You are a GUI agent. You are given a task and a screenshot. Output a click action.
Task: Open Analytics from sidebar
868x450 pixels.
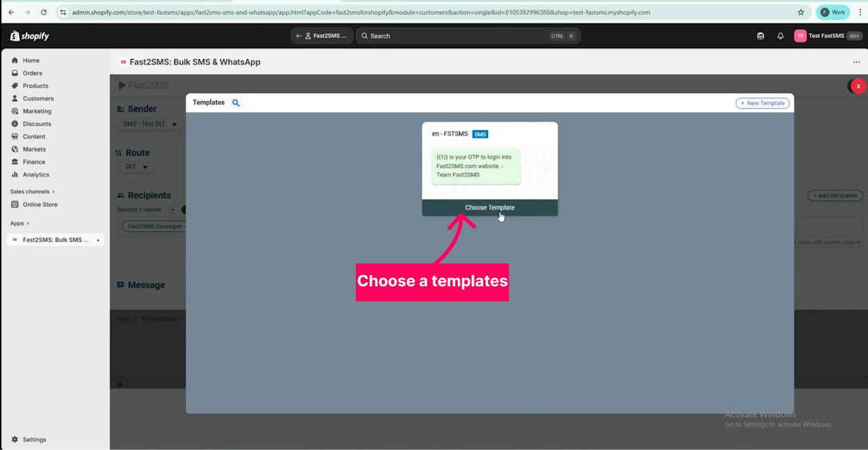coord(36,174)
